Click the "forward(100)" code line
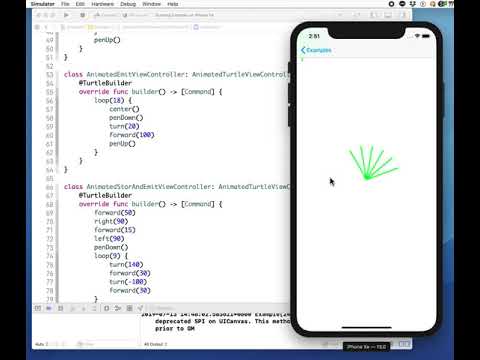The width and height of the screenshot is (480, 360). pos(132,135)
